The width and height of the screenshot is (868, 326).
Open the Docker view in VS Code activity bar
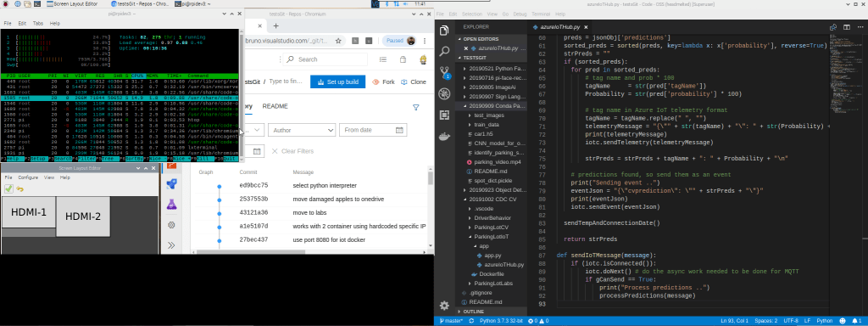tap(444, 136)
